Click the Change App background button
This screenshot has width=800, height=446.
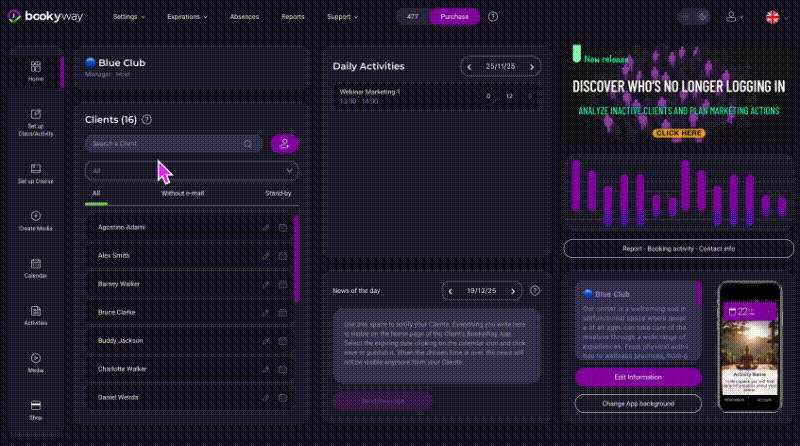click(638, 403)
